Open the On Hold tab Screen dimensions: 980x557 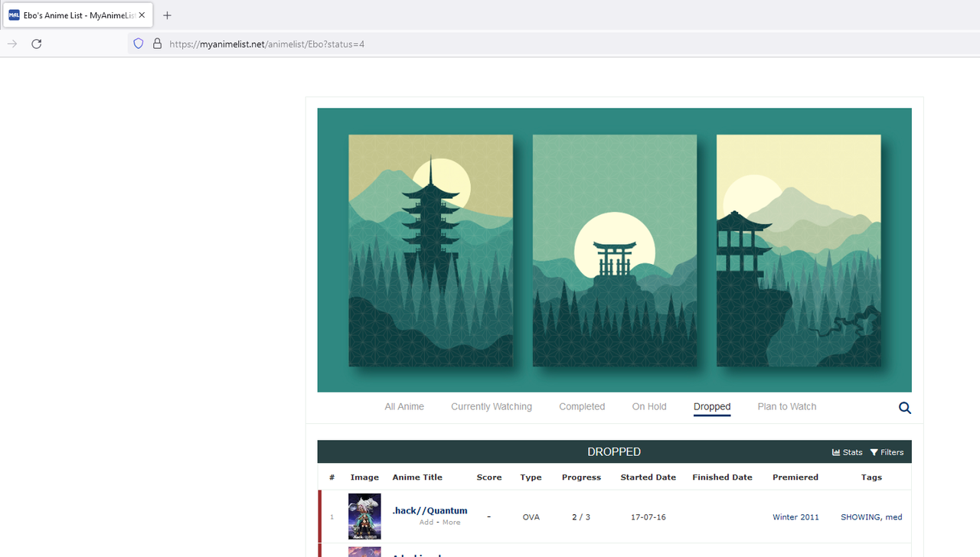pos(649,407)
